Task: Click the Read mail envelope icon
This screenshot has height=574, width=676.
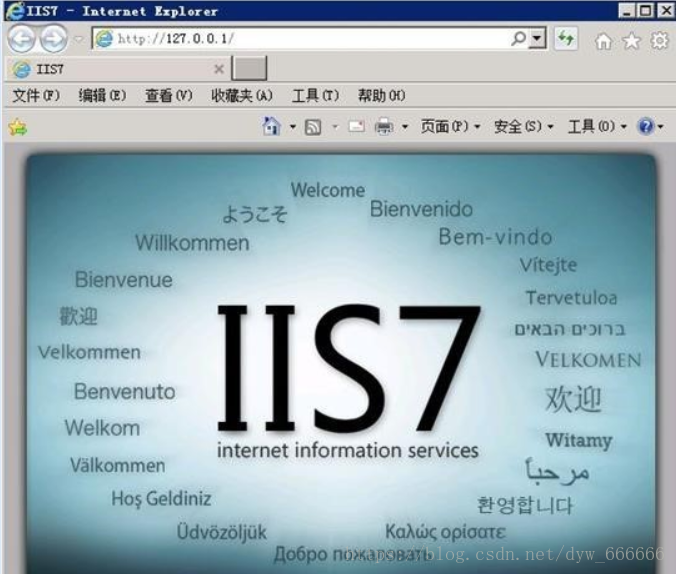Action: coord(357,127)
